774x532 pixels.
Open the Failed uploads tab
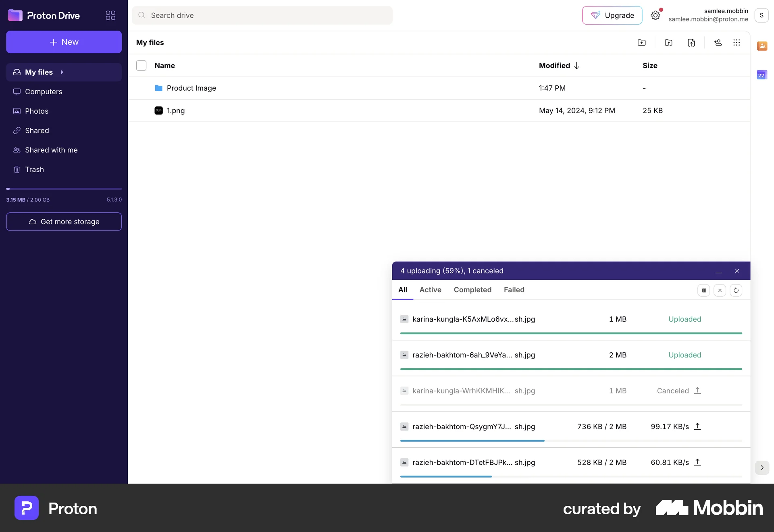[514, 290]
